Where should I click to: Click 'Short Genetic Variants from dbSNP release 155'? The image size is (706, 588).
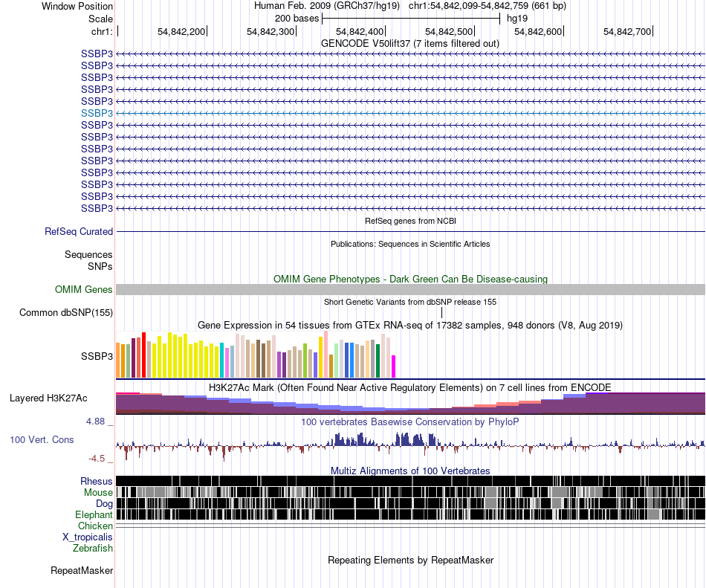click(x=410, y=302)
